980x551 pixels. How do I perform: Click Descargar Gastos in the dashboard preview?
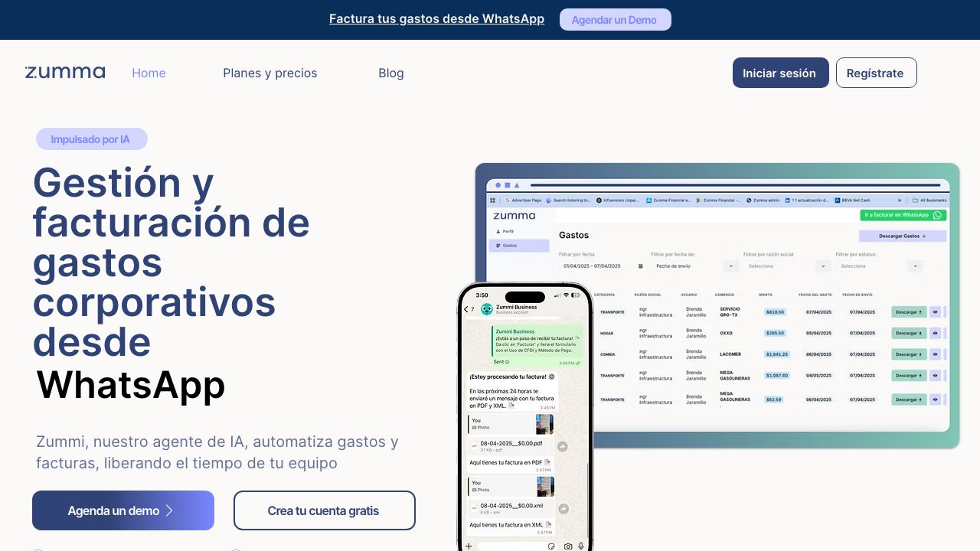(903, 236)
